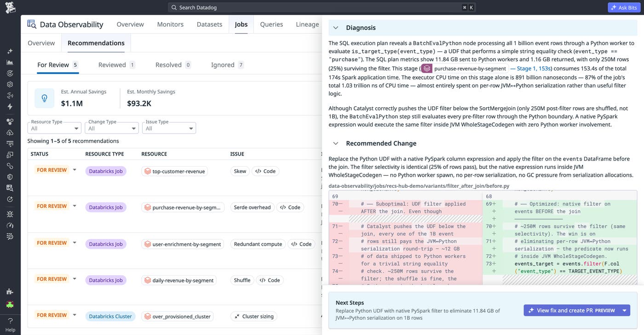Click the Skew issue tag

coord(240,171)
